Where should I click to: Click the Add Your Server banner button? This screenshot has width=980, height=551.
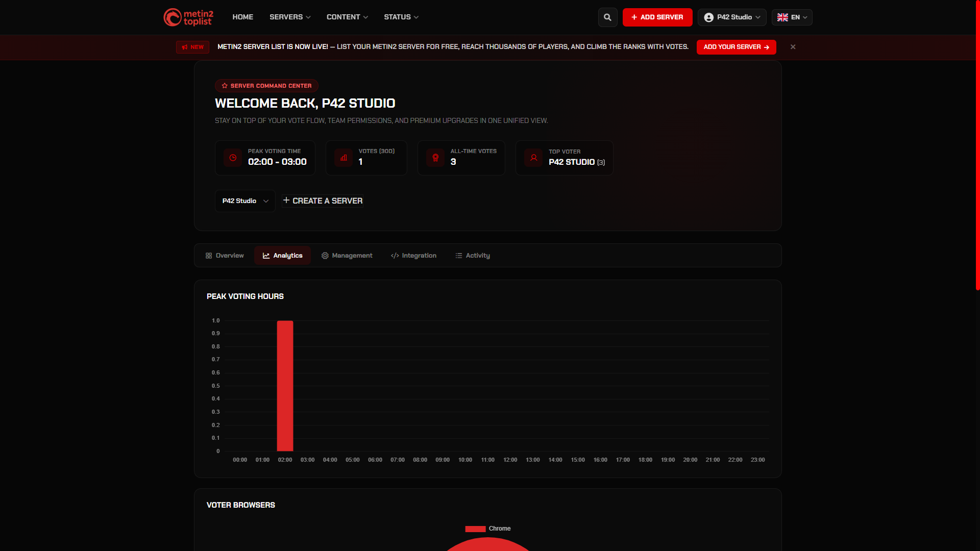coord(736,47)
